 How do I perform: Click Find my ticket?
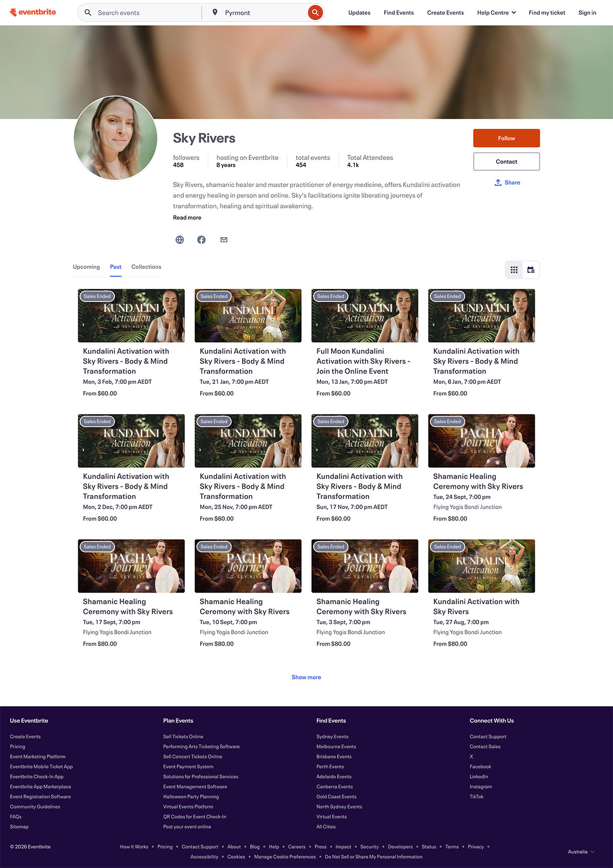(547, 13)
